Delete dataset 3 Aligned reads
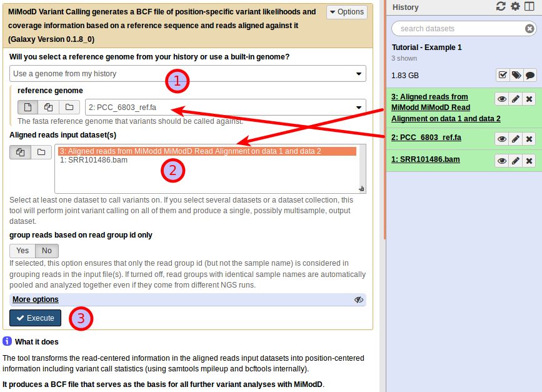This screenshot has width=542, height=392. tap(529, 99)
